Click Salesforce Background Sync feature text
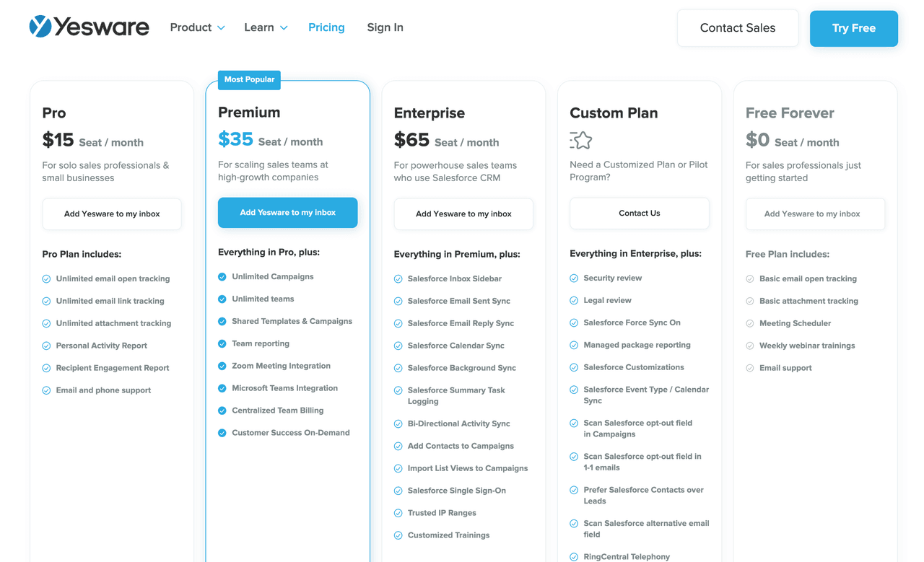Image resolution: width=924 pixels, height=562 pixels. [x=462, y=368]
